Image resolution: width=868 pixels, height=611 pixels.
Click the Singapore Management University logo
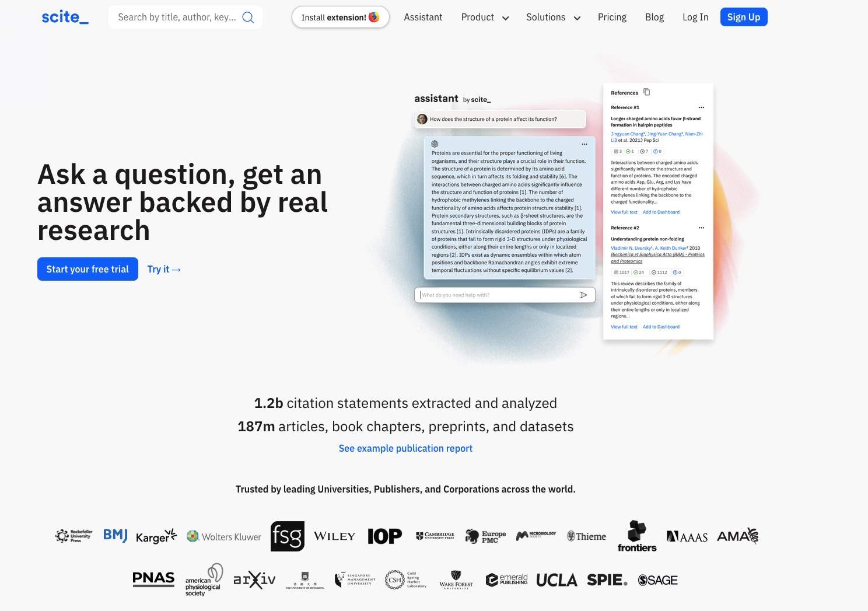355,579
